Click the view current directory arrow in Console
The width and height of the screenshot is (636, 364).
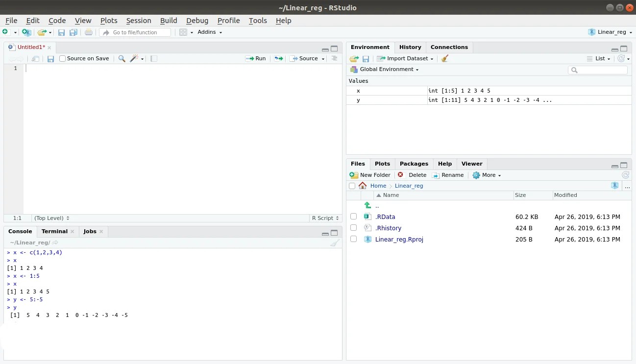(x=55, y=243)
